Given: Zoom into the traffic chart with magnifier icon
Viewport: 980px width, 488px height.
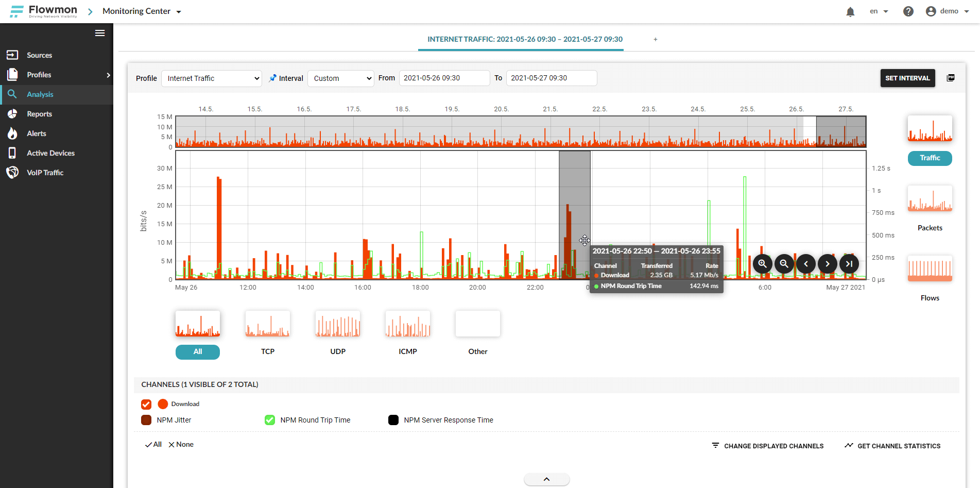Looking at the screenshot, I should point(762,263).
